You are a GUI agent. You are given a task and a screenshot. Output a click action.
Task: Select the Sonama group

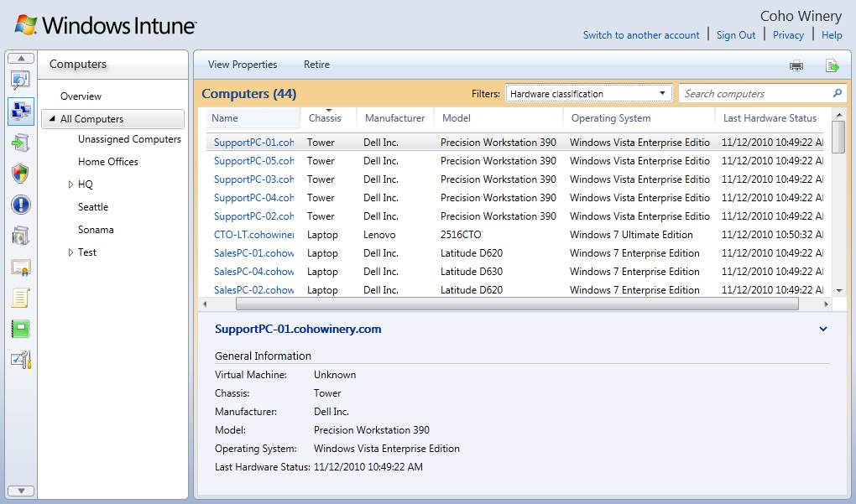[96, 230]
